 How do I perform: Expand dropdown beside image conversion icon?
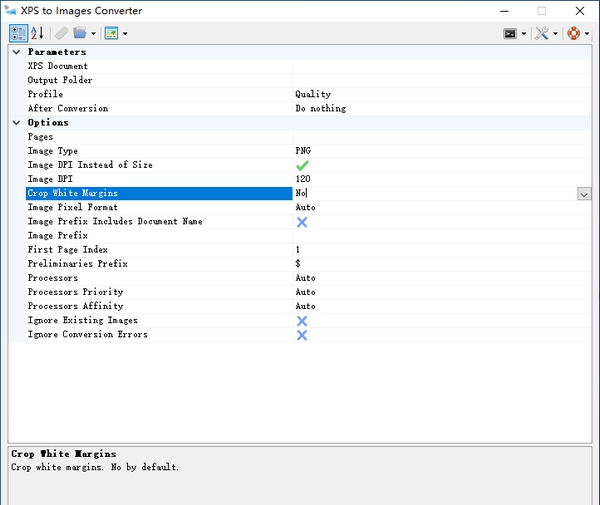coord(125,34)
